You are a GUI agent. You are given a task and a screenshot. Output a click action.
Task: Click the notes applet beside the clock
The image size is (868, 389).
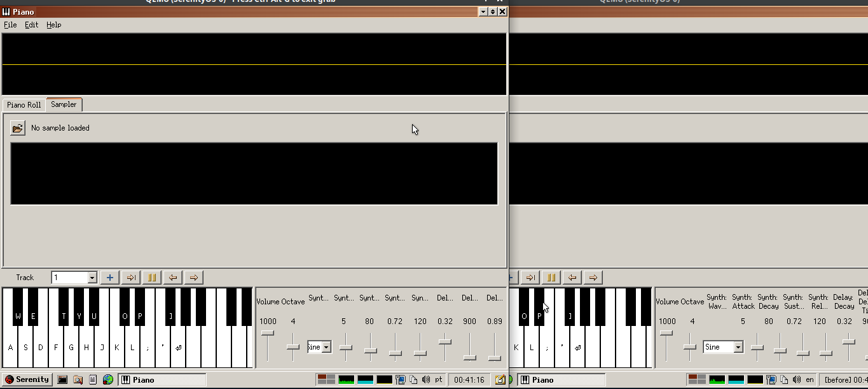tap(500, 379)
